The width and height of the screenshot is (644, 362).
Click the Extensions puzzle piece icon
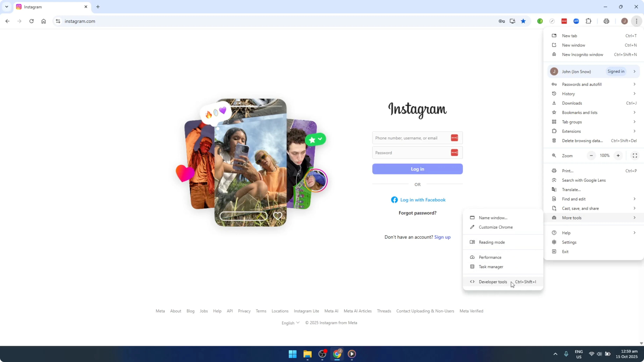589,21
